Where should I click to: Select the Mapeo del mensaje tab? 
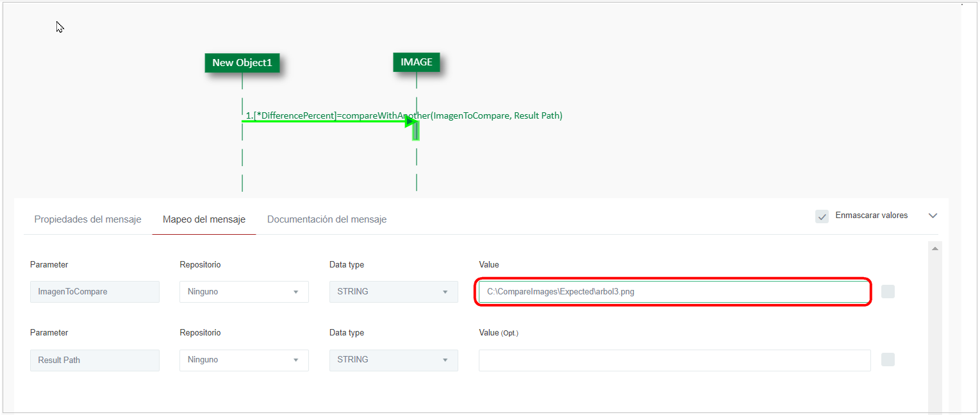pos(204,219)
